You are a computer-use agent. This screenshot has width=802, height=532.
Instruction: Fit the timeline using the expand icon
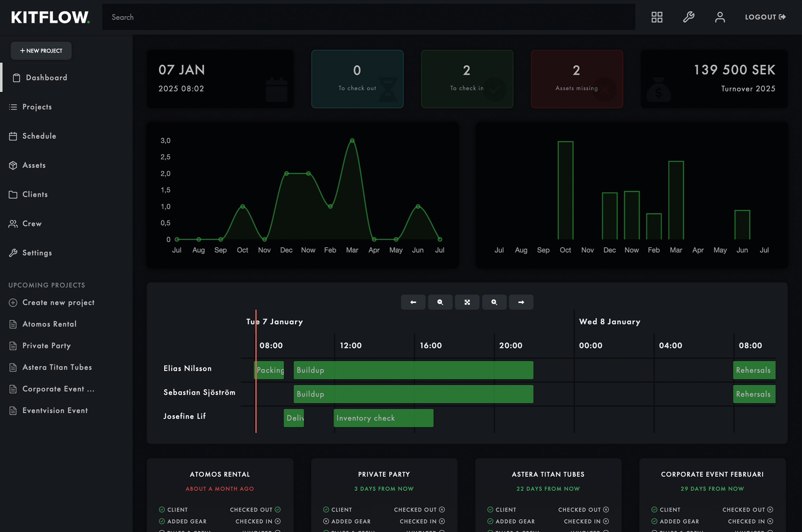(467, 302)
